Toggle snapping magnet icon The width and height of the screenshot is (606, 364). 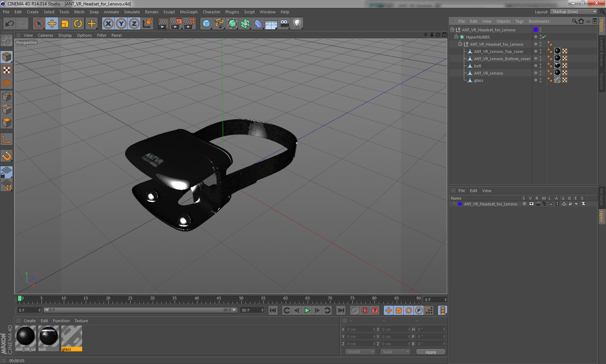click(6, 156)
